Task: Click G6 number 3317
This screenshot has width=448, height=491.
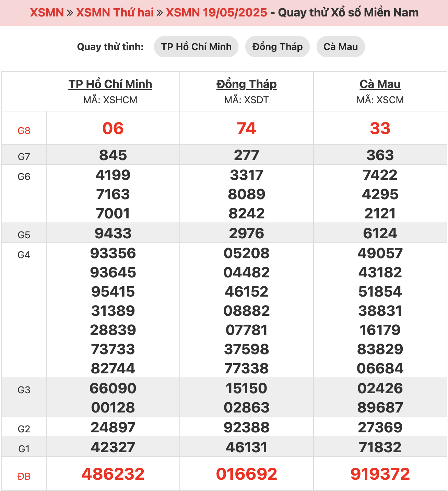Action: tap(247, 175)
